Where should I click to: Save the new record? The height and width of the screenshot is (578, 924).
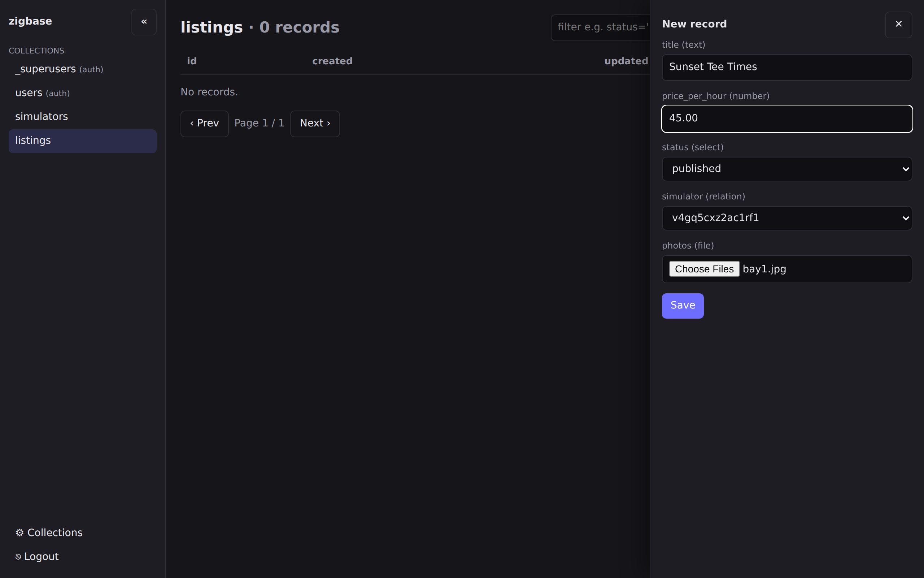click(683, 306)
